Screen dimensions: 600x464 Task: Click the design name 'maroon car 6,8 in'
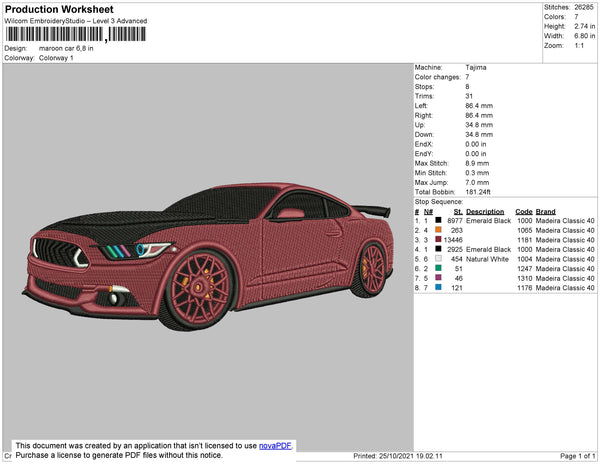coord(66,49)
